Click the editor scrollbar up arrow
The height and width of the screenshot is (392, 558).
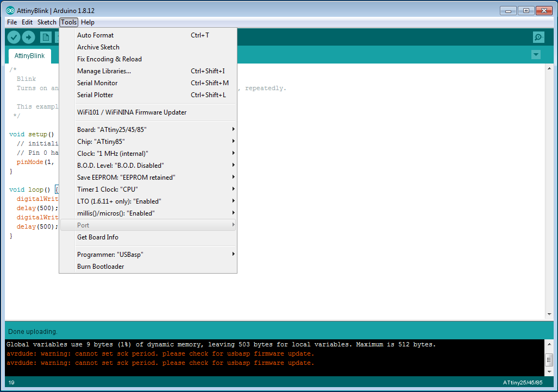point(549,68)
